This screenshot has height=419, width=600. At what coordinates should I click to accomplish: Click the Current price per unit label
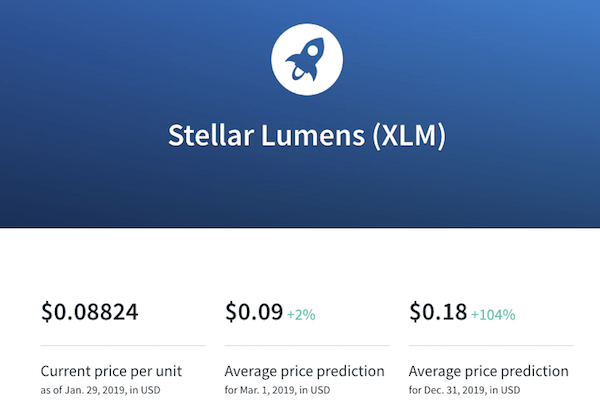click(111, 371)
